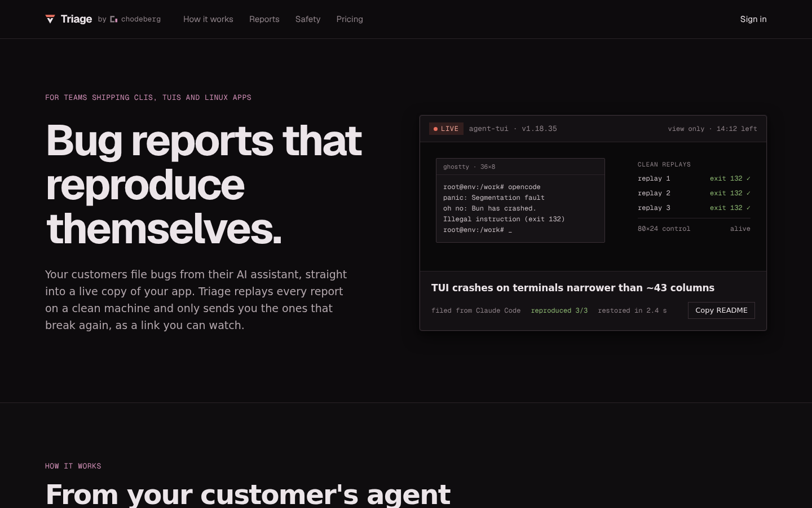Click the '80×24 control' label

click(664, 229)
